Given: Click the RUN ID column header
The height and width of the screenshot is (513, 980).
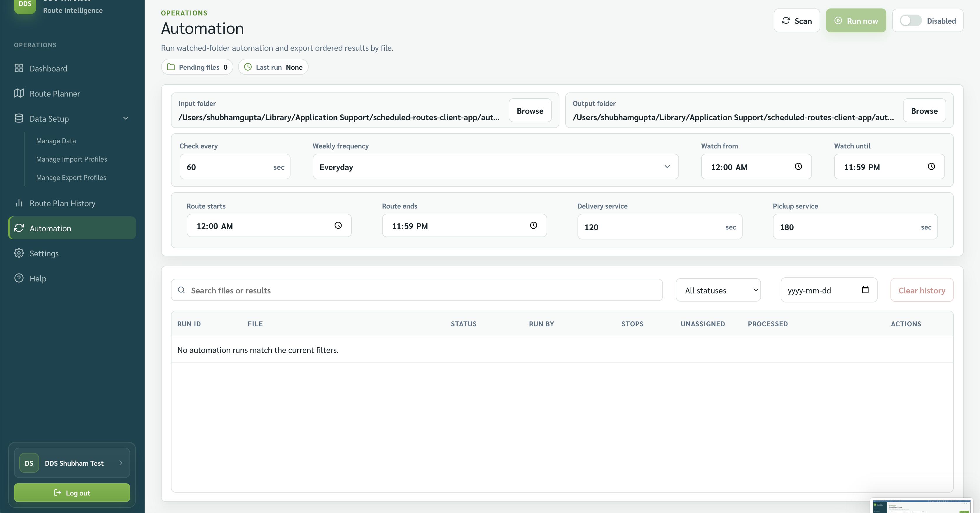Looking at the screenshot, I should [189, 324].
